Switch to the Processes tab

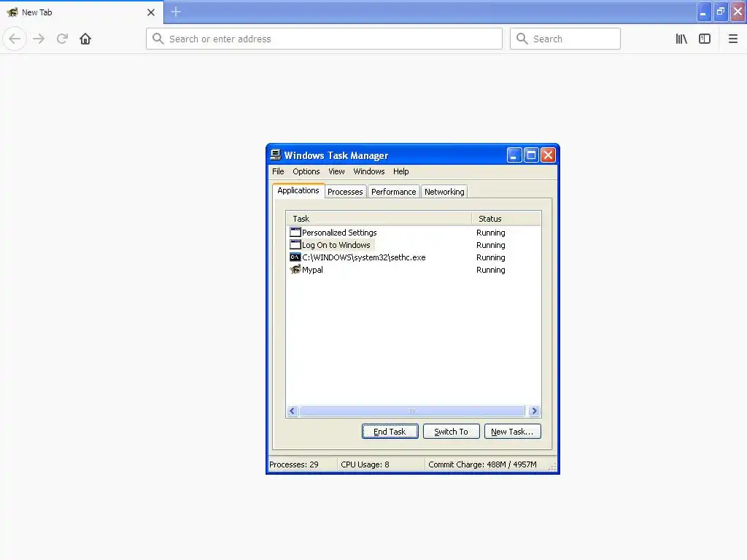click(x=345, y=192)
